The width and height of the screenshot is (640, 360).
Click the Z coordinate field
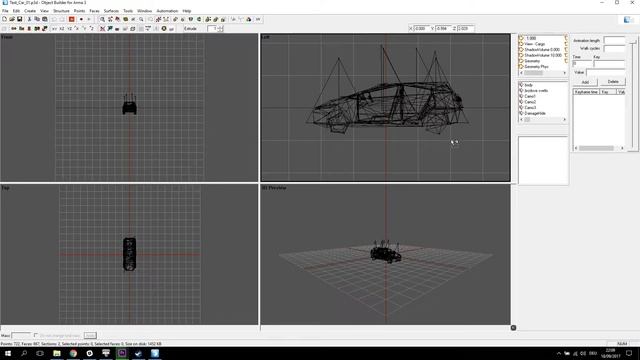[x=465, y=29]
